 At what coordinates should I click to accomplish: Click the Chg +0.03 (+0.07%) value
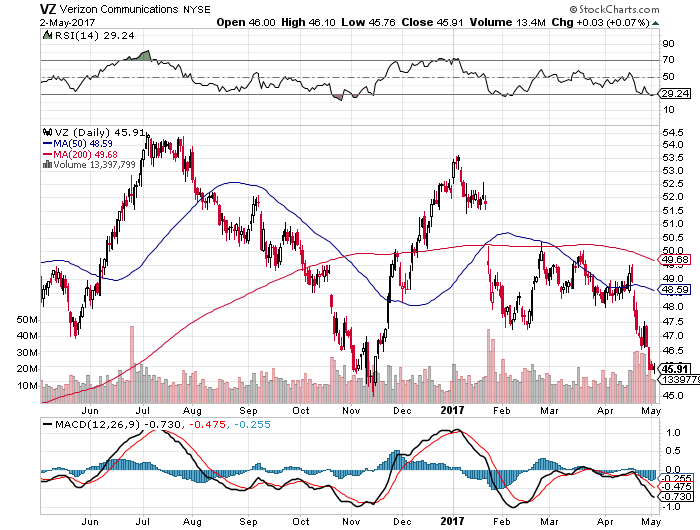pyautogui.click(x=600, y=22)
